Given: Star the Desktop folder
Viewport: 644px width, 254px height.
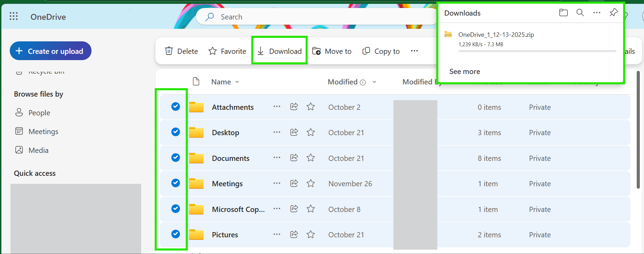Looking at the screenshot, I should [x=311, y=132].
